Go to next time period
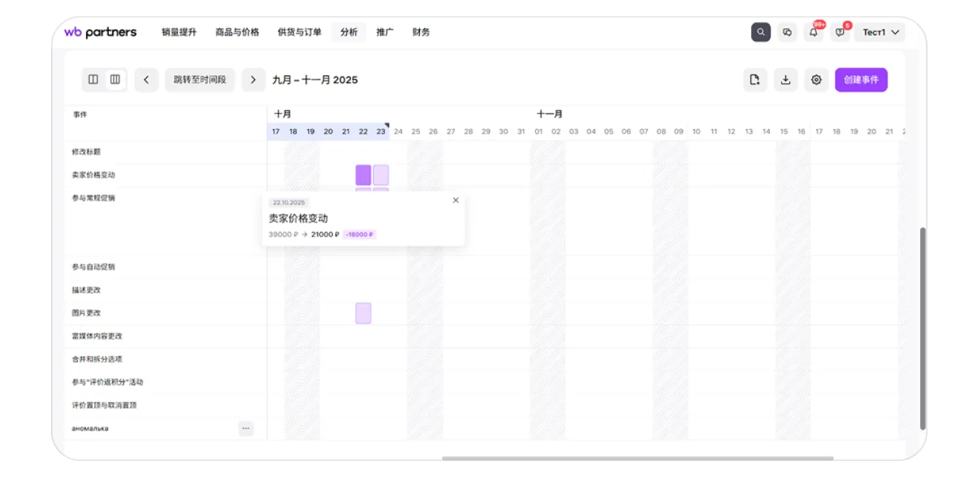The width and height of the screenshot is (980, 477). point(253,80)
